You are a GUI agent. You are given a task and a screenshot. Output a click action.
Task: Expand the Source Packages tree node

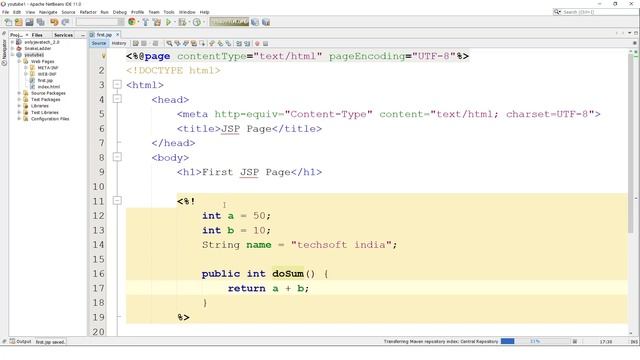tap(19, 93)
